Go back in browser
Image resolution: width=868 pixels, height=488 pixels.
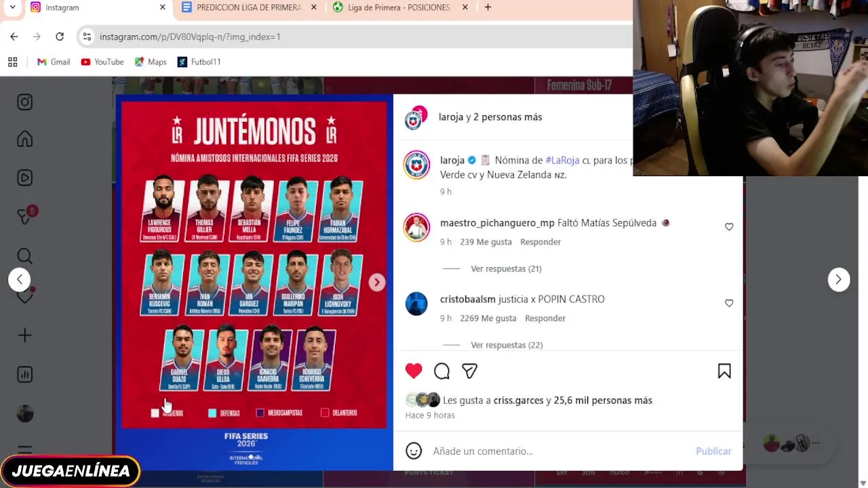14,37
